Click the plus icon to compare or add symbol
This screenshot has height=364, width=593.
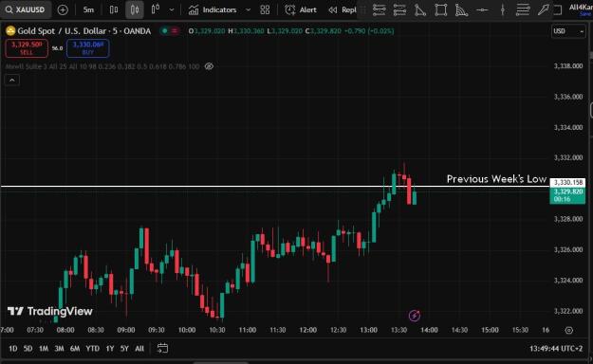(63, 9)
